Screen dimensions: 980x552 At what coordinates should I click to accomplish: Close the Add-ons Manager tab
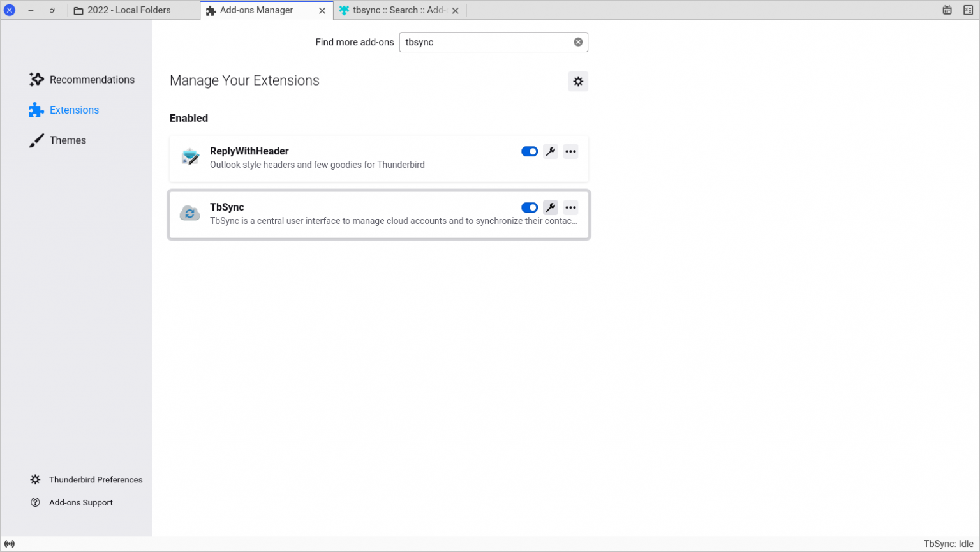(322, 11)
